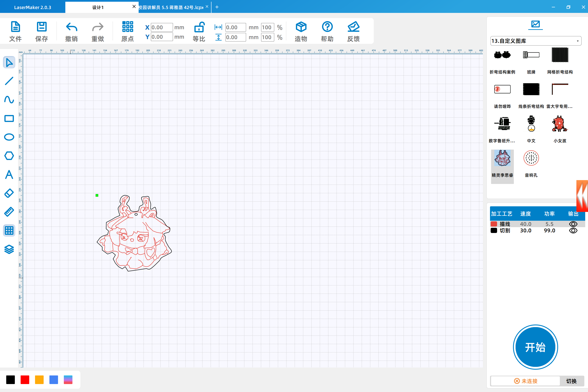This screenshot has width=588, height=392.
Task: Select the ellipse tool
Action: pyautogui.click(x=9, y=137)
